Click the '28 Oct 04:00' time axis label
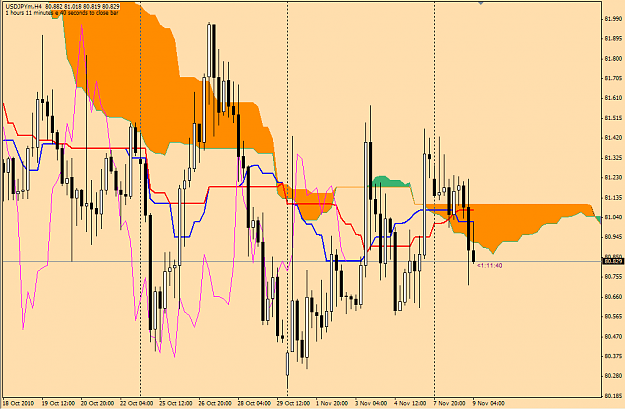The height and width of the screenshot is (409, 625). click(254, 403)
